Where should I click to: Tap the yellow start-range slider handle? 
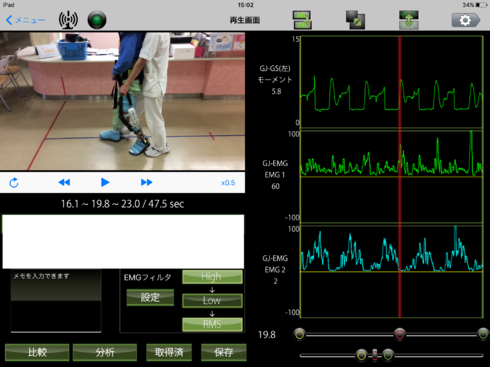tap(300, 334)
